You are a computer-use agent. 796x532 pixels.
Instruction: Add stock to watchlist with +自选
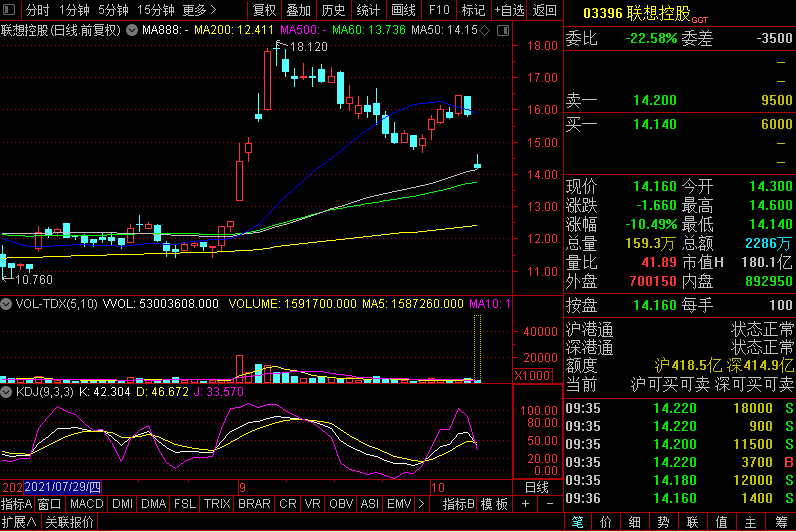coord(507,10)
